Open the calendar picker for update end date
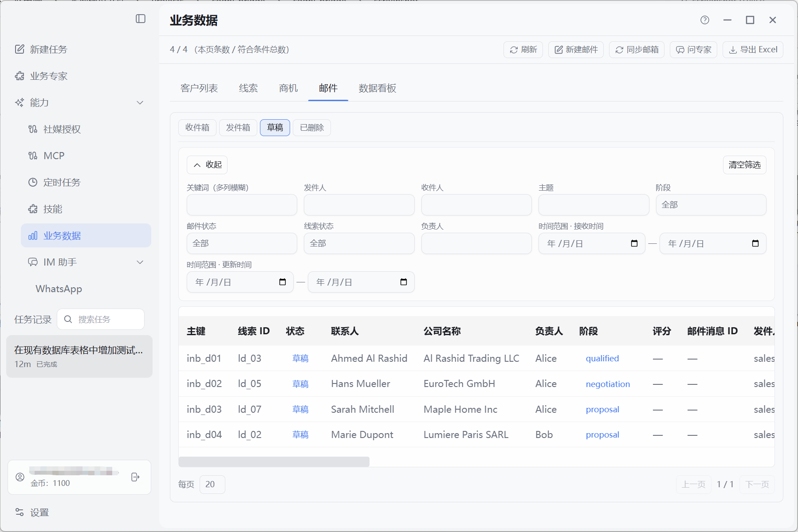 click(404, 282)
